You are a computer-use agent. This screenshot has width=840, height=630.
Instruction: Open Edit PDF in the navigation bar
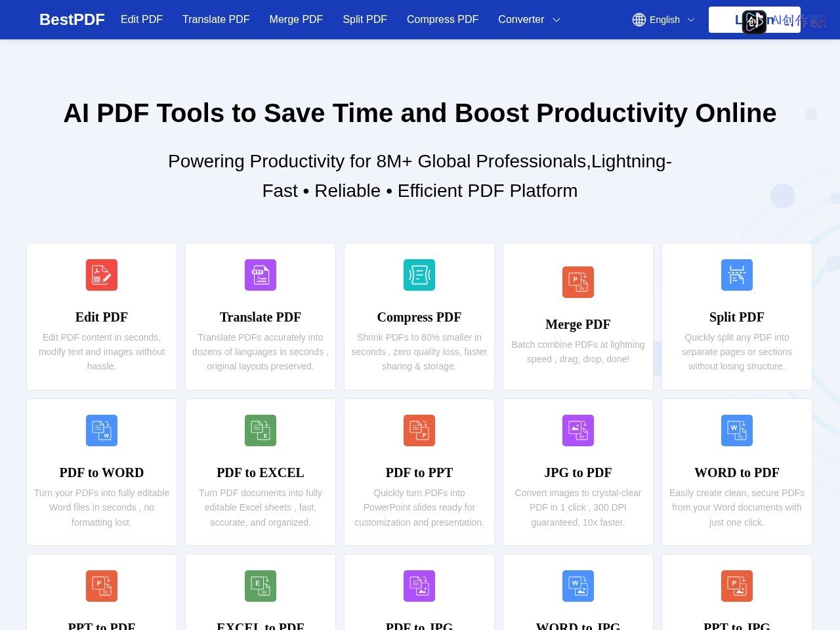click(142, 20)
